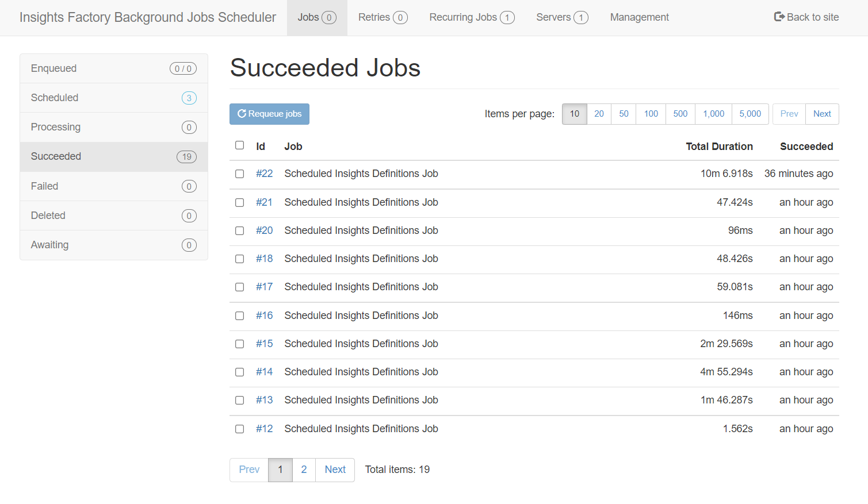Open the Servers tab
Viewport: 868px width, 504px height.
(561, 17)
